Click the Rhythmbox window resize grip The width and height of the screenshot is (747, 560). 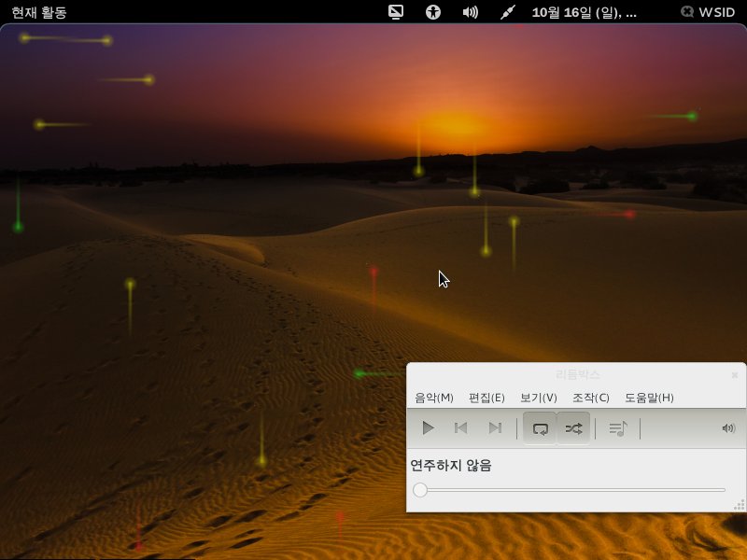click(740, 506)
